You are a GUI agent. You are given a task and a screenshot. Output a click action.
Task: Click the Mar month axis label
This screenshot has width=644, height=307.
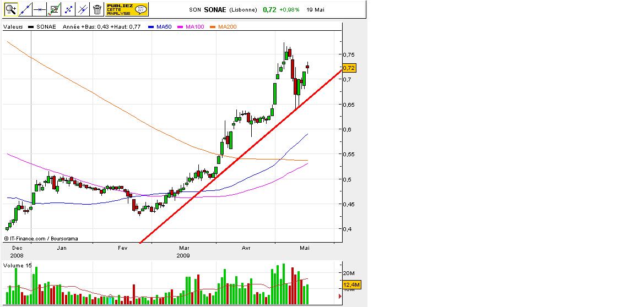pyautogui.click(x=183, y=248)
